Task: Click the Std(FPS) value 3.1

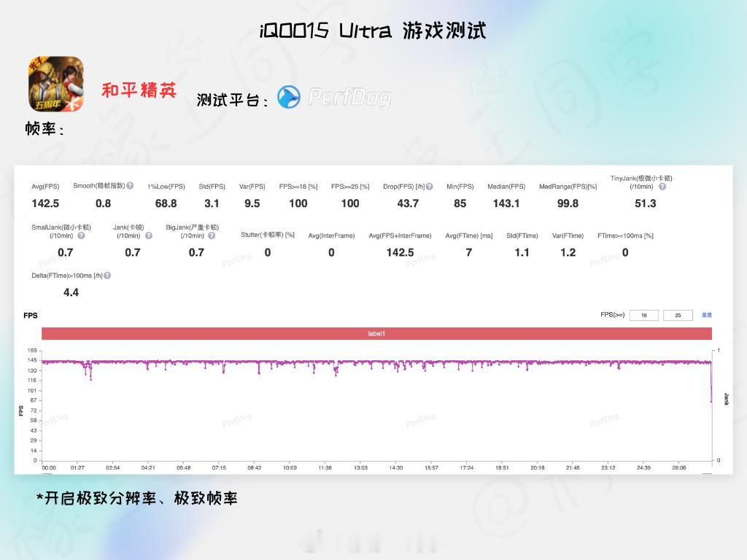Action: pyautogui.click(x=212, y=203)
